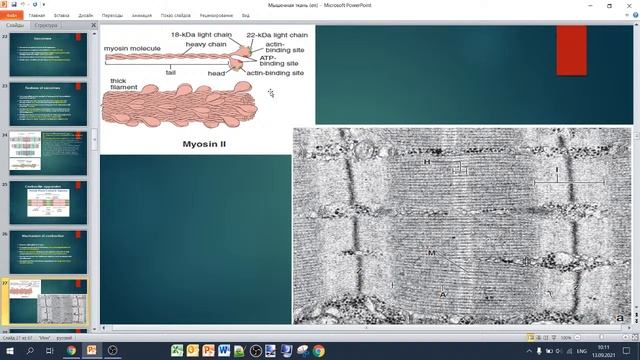Open the Показ слайдов ribbon tab
Screen dimensions: 640x360
pyautogui.click(x=176, y=15)
